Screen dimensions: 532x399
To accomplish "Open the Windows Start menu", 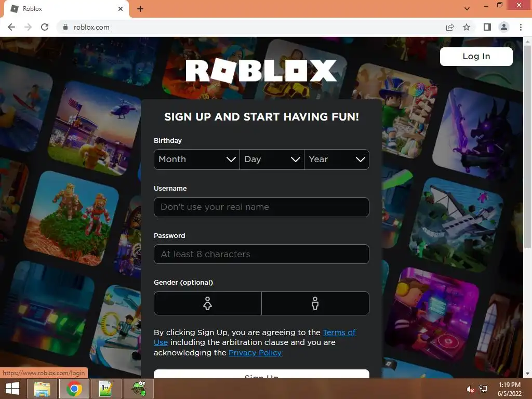I will [x=12, y=389].
